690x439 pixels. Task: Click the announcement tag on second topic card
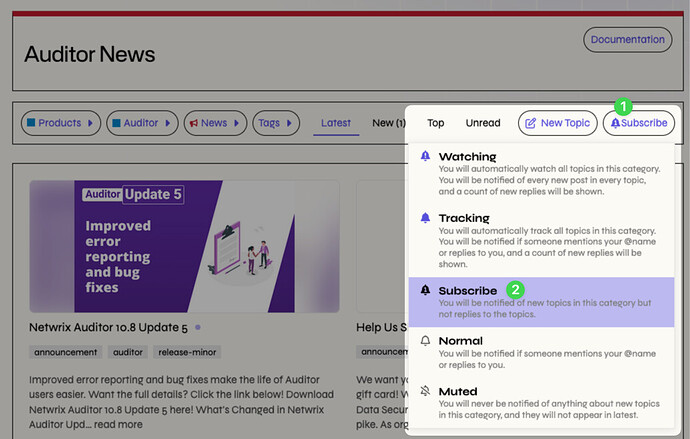(382, 352)
